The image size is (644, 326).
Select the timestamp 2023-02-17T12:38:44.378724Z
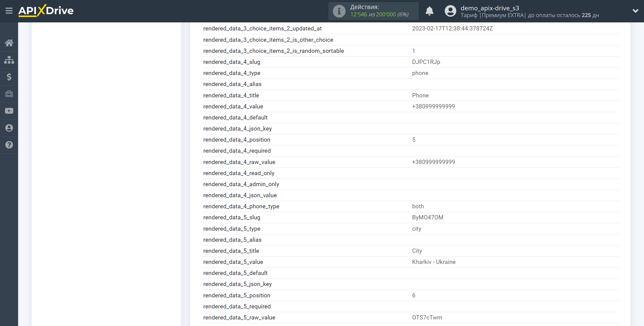[452, 28]
